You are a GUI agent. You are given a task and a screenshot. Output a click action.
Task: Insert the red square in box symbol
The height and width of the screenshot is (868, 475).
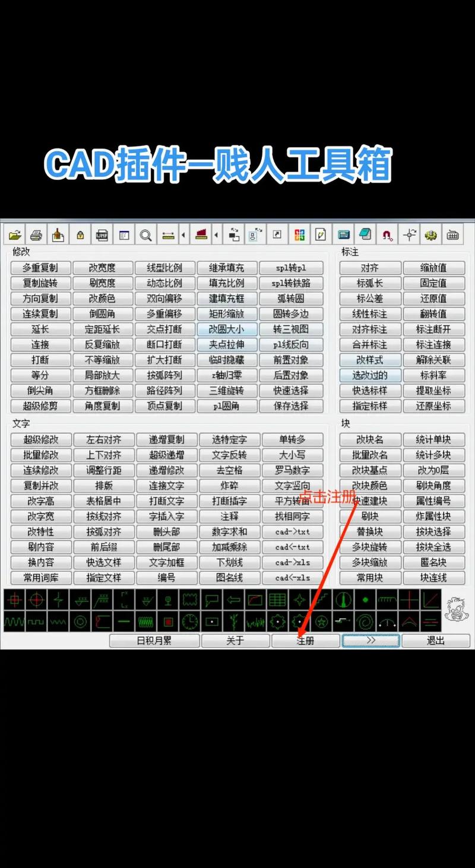coord(168,622)
